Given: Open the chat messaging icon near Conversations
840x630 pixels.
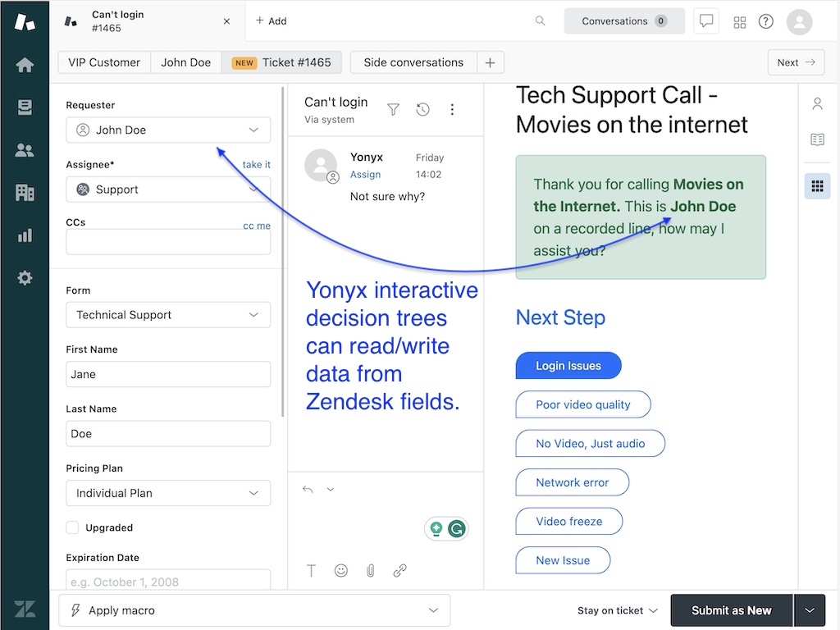Looking at the screenshot, I should [x=706, y=21].
